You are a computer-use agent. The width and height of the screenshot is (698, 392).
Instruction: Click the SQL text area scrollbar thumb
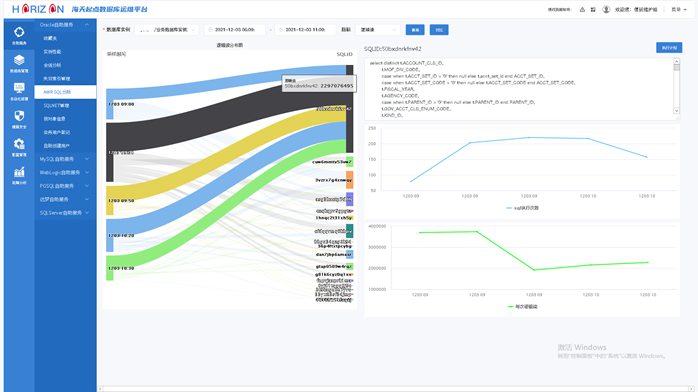(x=677, y=68)
